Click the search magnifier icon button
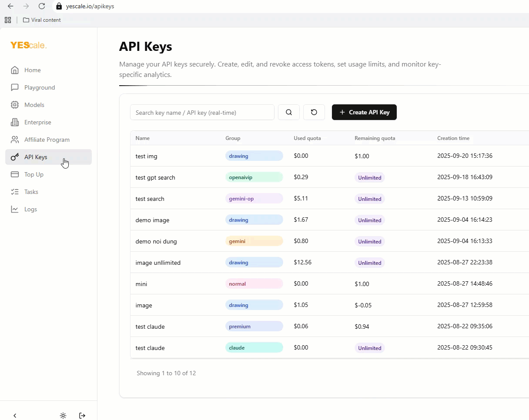529x420 pixels. pos(289,112)
